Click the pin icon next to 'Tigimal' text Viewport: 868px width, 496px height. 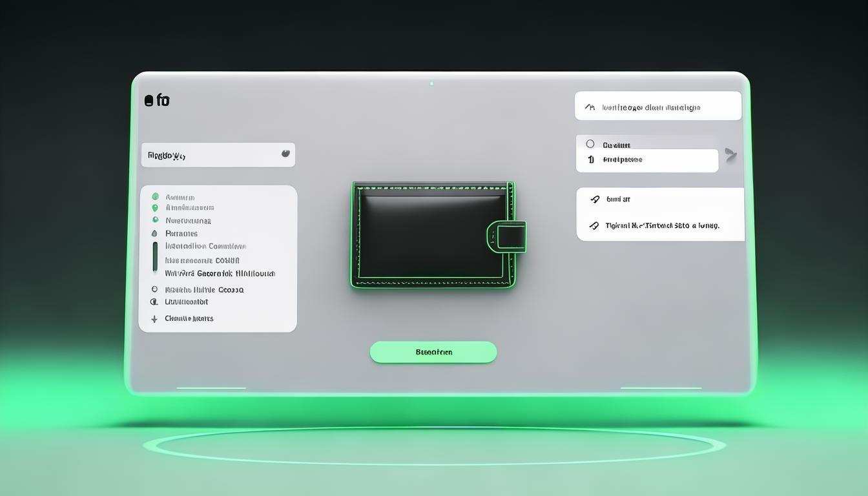tap(594, 226)
